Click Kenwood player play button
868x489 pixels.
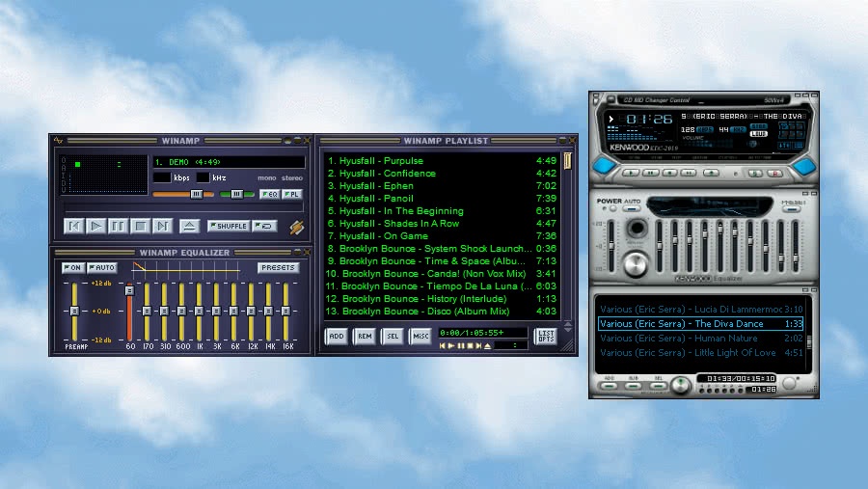coord(631,173)
